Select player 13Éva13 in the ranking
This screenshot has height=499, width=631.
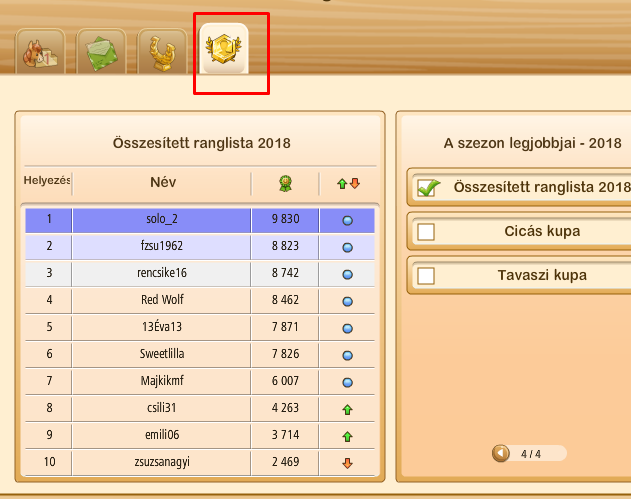(162, 327)
